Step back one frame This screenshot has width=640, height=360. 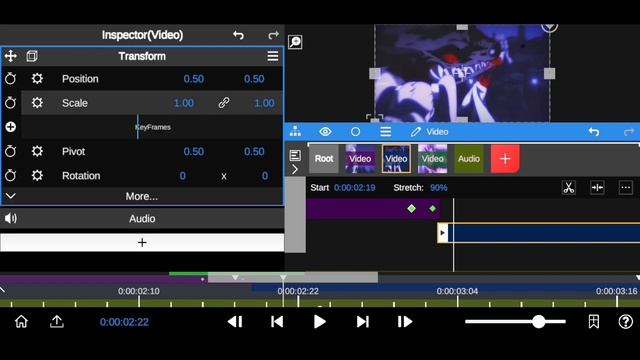235,322
